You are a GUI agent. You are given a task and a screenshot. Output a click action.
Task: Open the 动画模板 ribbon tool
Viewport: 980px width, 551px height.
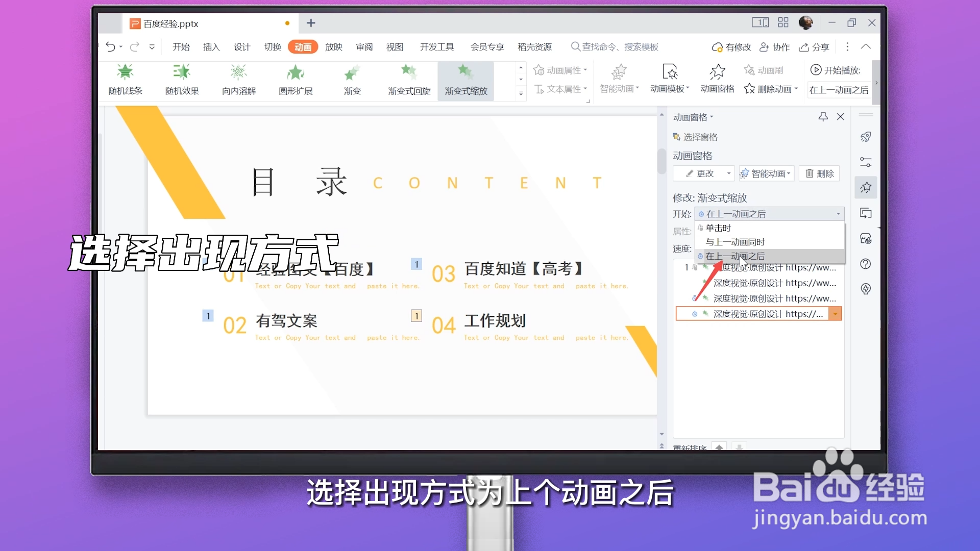click(670, 80)
